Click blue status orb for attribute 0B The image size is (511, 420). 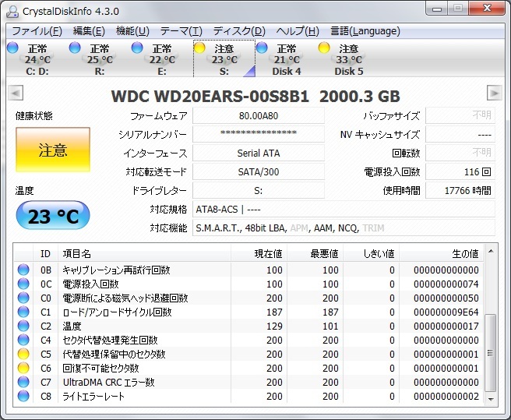[23, 270]
